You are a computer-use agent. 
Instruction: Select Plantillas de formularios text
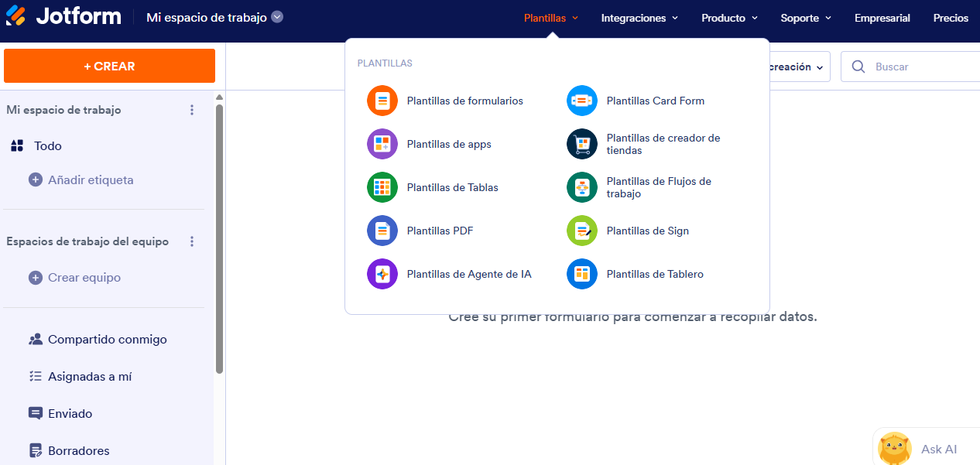coord(465,101)
